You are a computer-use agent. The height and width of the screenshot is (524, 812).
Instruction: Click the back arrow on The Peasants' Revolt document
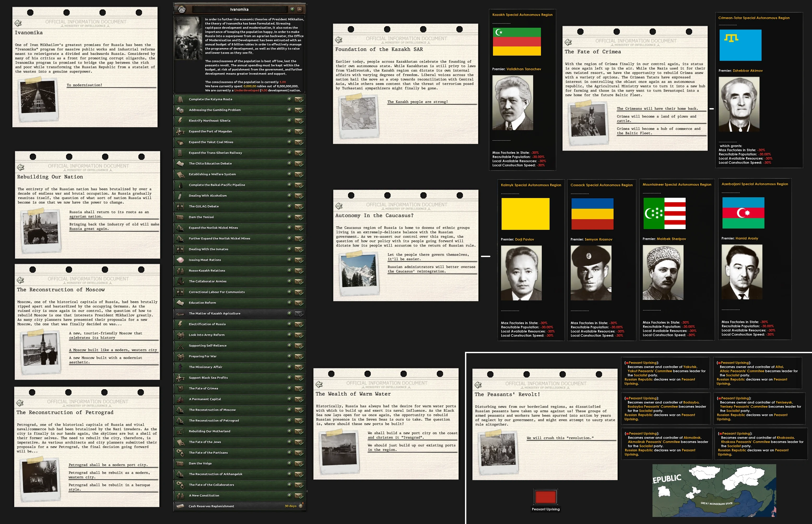click(x=478, y=385)
